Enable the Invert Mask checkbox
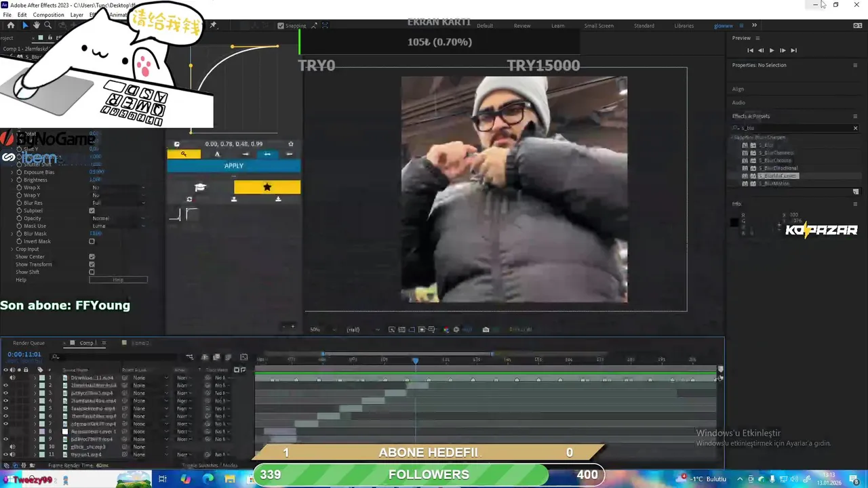Screen dimensions: 868x488 click(92, 241)
